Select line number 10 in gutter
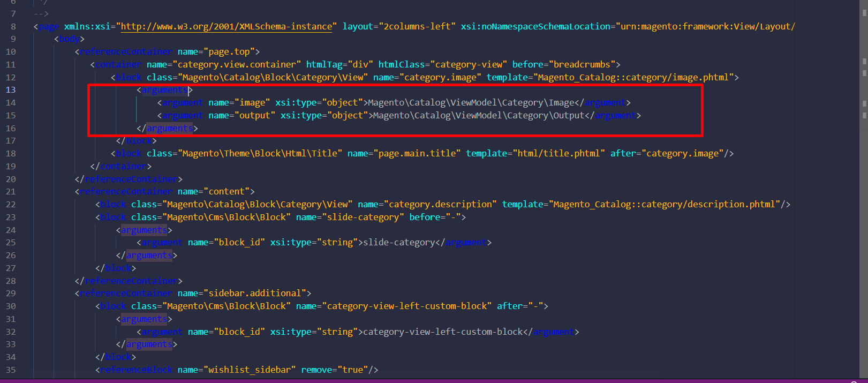 tap(11, 52)
